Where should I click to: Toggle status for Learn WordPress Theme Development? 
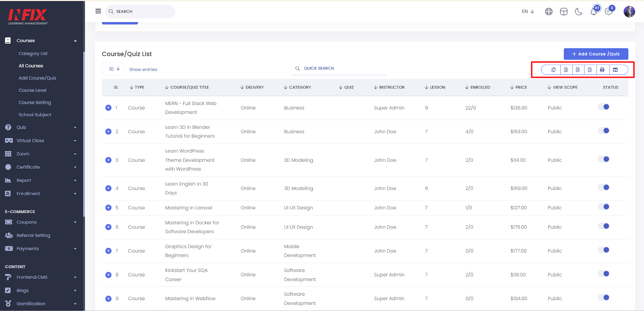(x=604, y=159)
